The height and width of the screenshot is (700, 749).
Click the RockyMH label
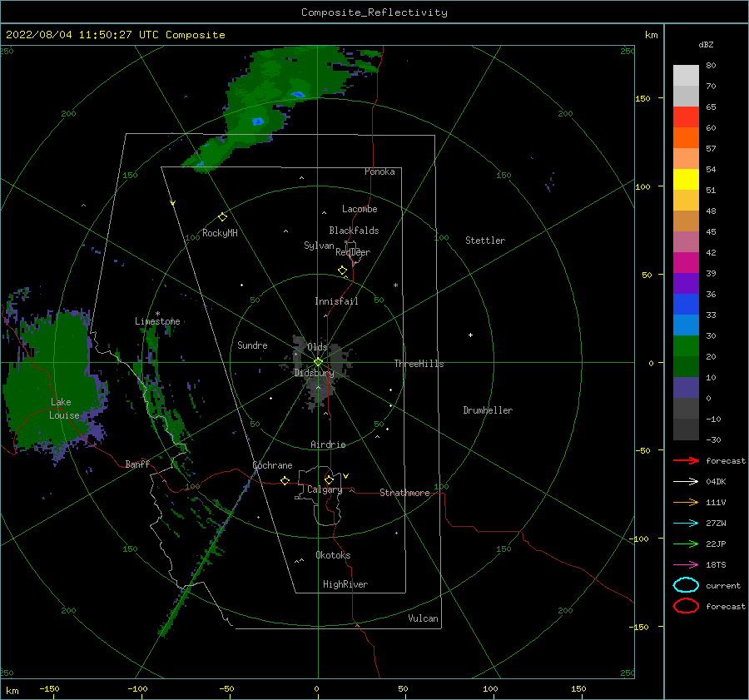click(220, 233)
